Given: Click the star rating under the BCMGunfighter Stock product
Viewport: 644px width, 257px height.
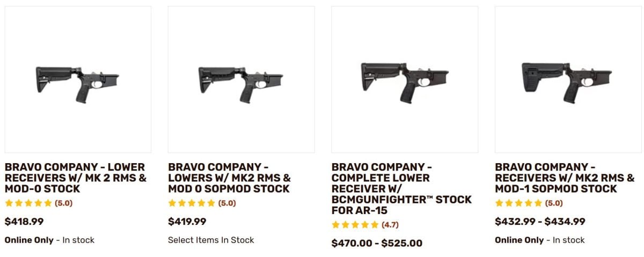Looking at the screenshot, I should pyautogui.click(x=355, y=225).
